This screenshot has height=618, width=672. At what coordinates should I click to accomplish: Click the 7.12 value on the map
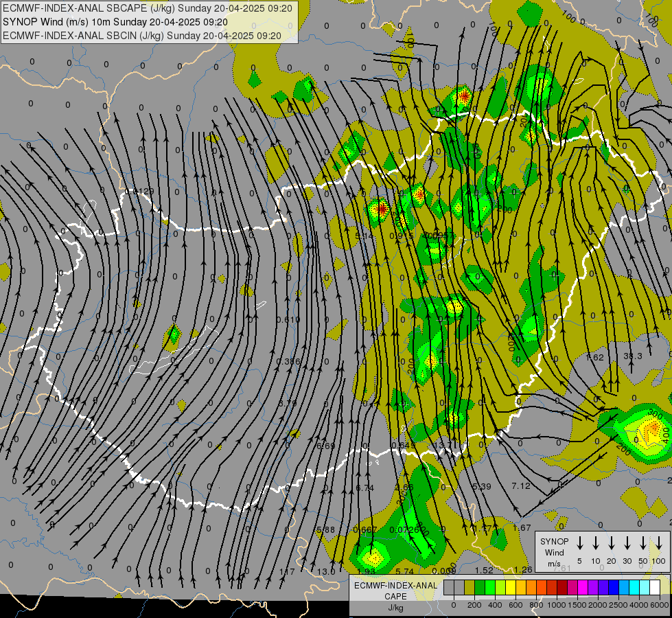(x=521, y=486)
